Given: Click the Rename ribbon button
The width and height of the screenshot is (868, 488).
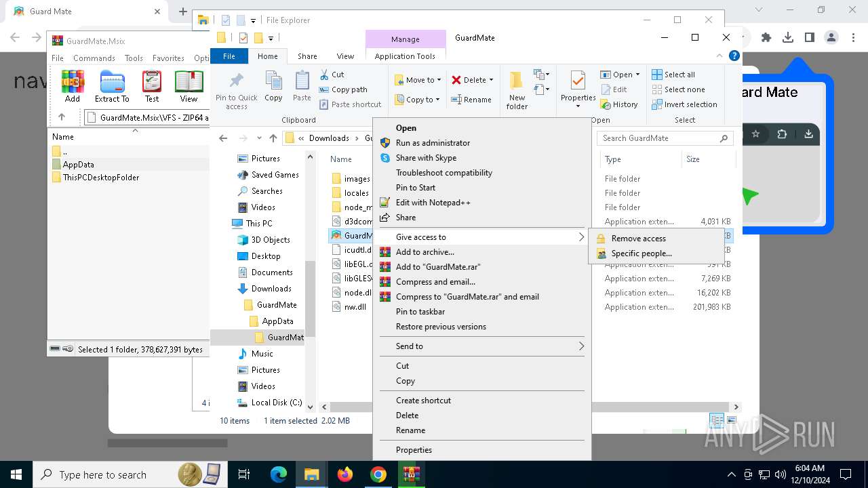Looking at the screenshot, I should [x=471, y=100].
